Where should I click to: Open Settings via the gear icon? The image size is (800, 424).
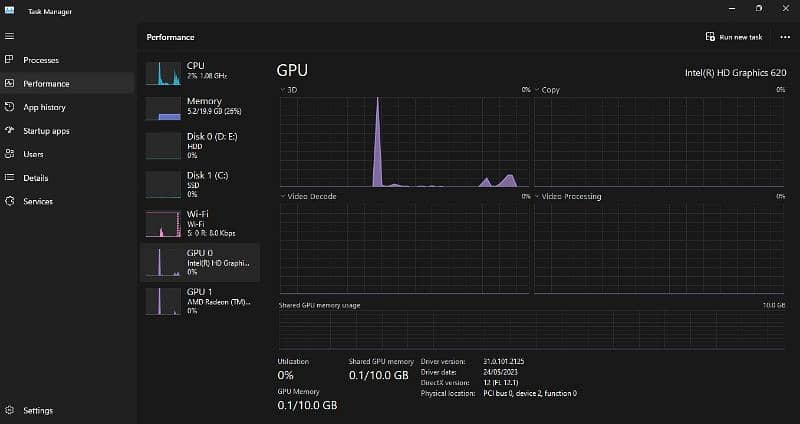click(x=9, y=410)
